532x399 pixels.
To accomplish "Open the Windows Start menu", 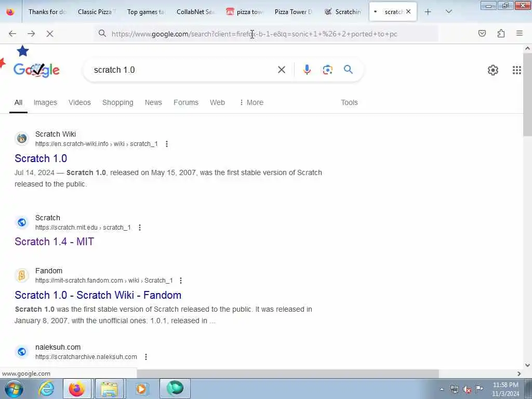I will point(14,389).
